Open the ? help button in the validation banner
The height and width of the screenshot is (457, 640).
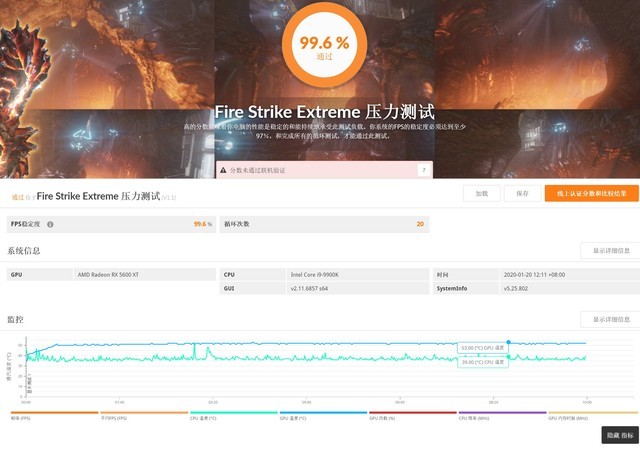(424, 170)
